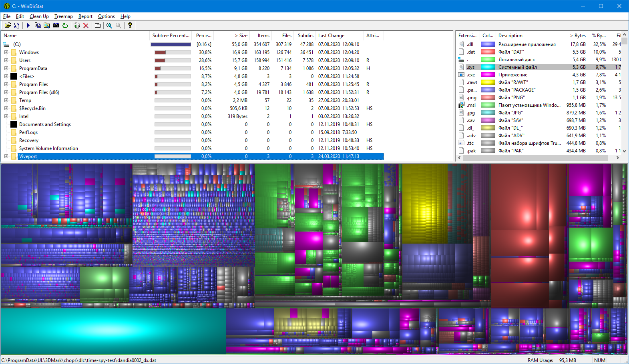This screenshot has width=629, height=364.
Task: Select the PerfLogs folder row
Action: click(193, 132)
